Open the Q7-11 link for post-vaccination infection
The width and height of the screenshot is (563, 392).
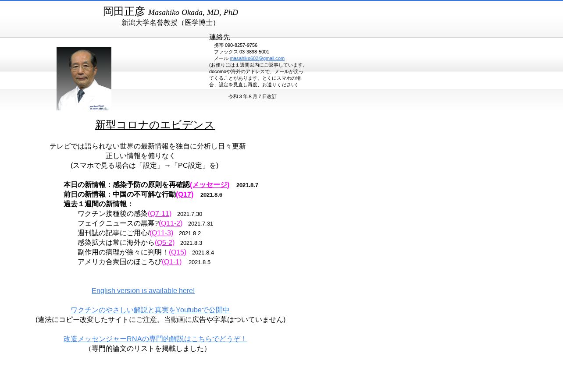tap(160, 214)
